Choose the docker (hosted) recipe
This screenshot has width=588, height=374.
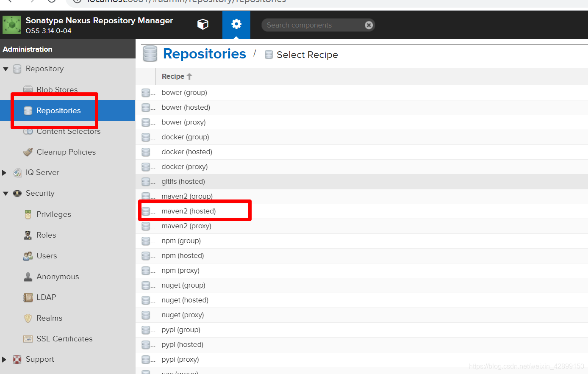click(362, 152)
